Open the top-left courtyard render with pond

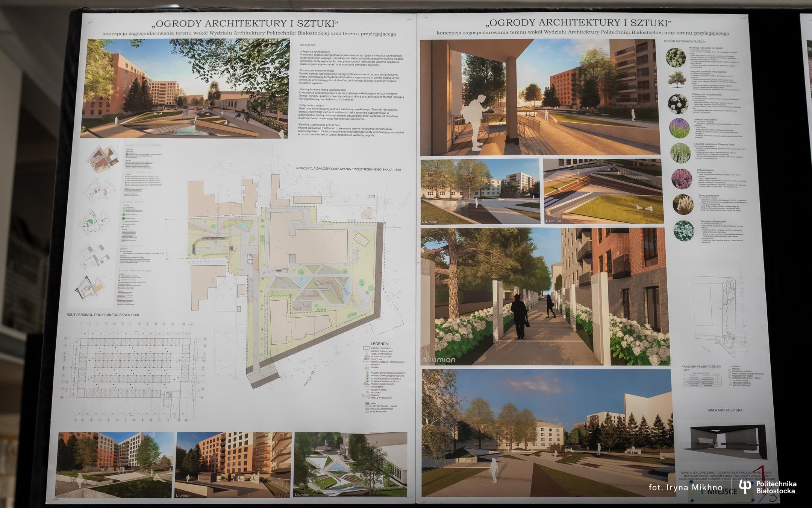coord(188,88)
